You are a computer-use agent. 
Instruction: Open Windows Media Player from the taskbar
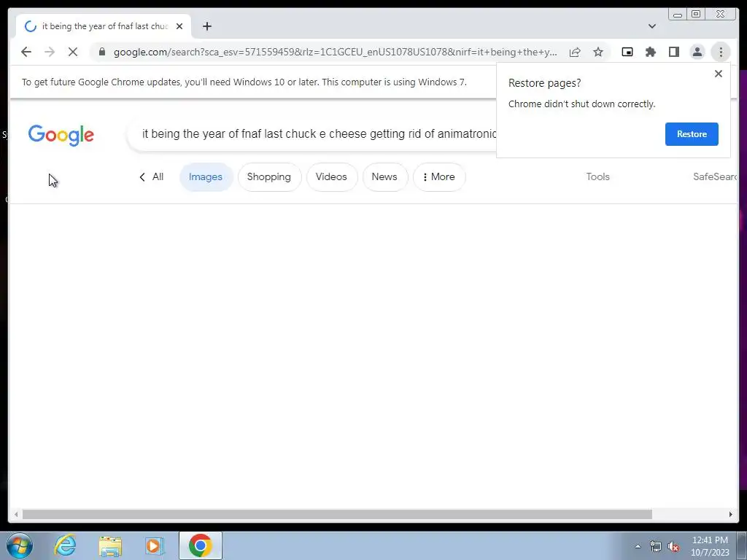pyautogui.click(x=155, y=545)
